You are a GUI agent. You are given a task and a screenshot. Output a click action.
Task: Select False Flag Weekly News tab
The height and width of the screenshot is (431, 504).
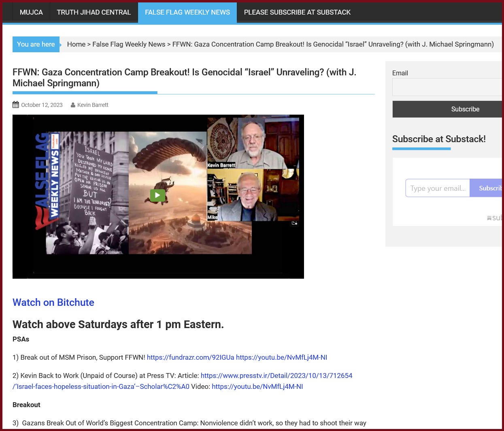[x=187, y=12]
